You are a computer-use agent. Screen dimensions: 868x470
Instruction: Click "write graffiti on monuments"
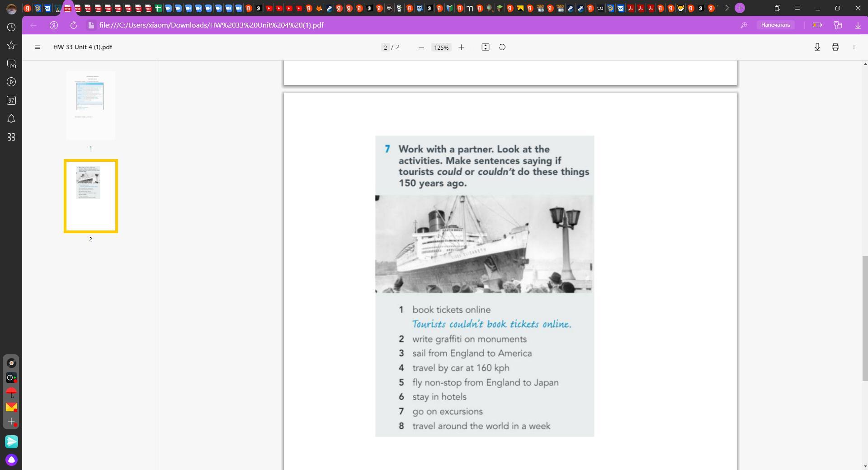(469, 339)
